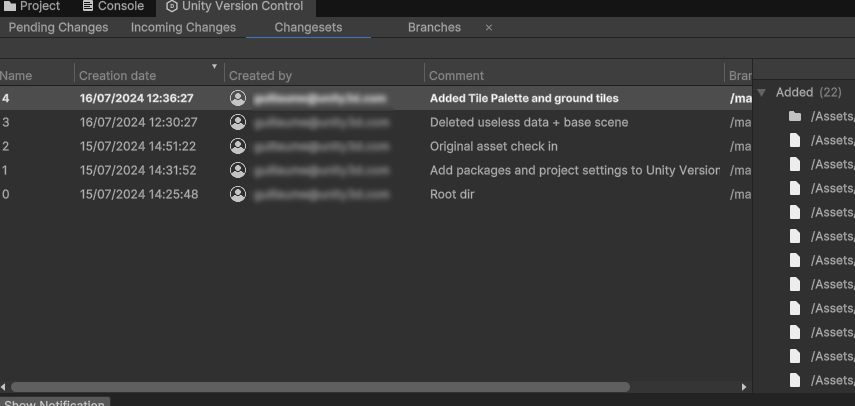Select changeset 2 row

[376, 146]
